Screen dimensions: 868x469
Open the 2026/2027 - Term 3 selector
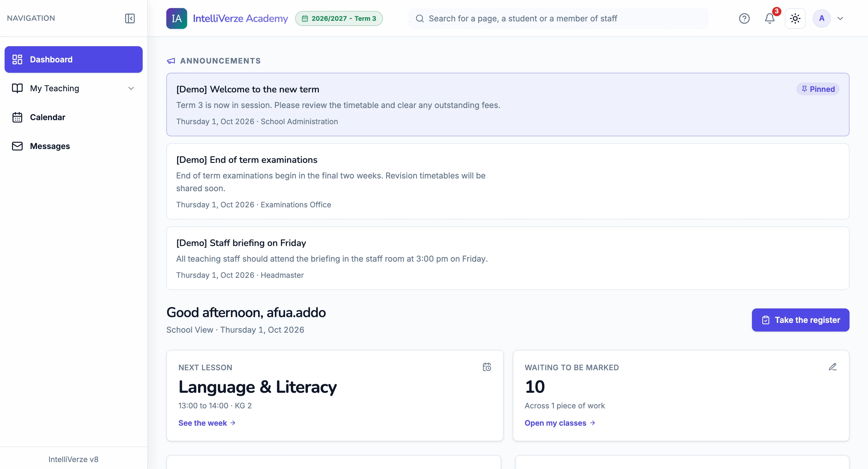click(x=339, y=18)
